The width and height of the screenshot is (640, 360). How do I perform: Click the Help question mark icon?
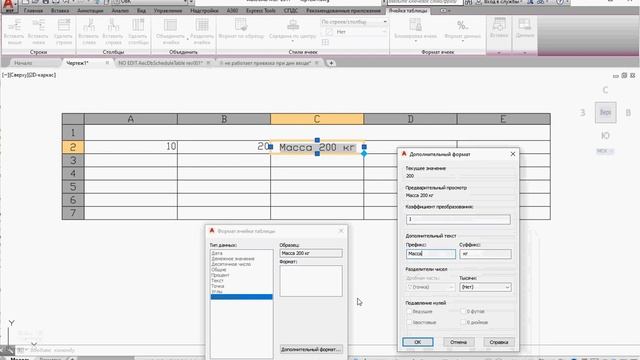(560, 2)
